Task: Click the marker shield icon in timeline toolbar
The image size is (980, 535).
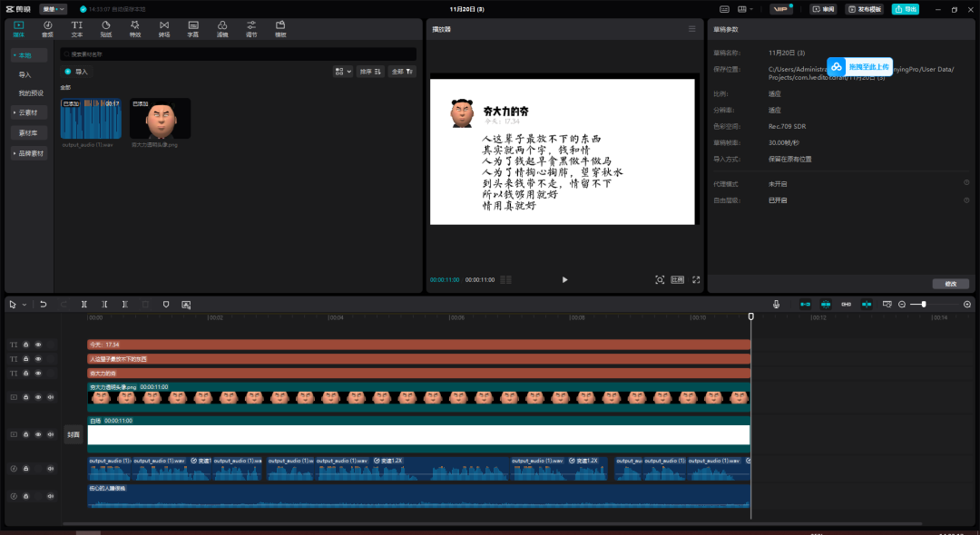Action: [x=166, y=305]
